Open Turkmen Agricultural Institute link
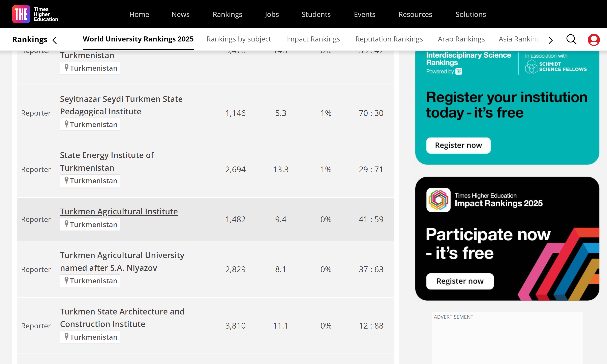 click(x=119, y=211)
